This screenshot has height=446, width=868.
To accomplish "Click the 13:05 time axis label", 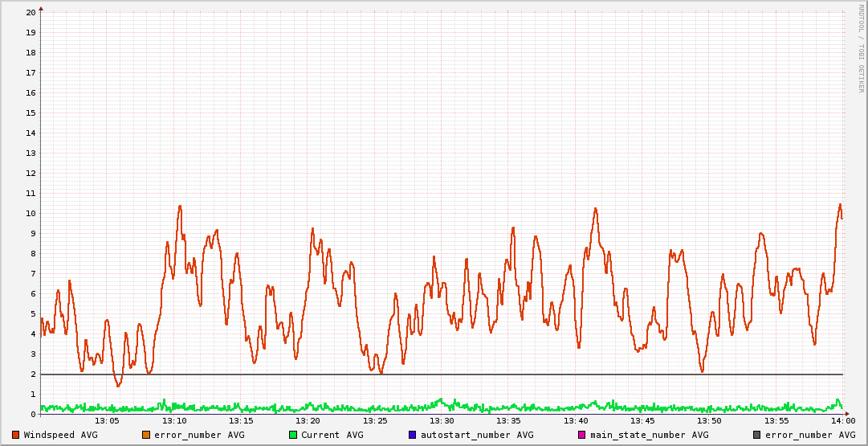I will tap(107, 421).
